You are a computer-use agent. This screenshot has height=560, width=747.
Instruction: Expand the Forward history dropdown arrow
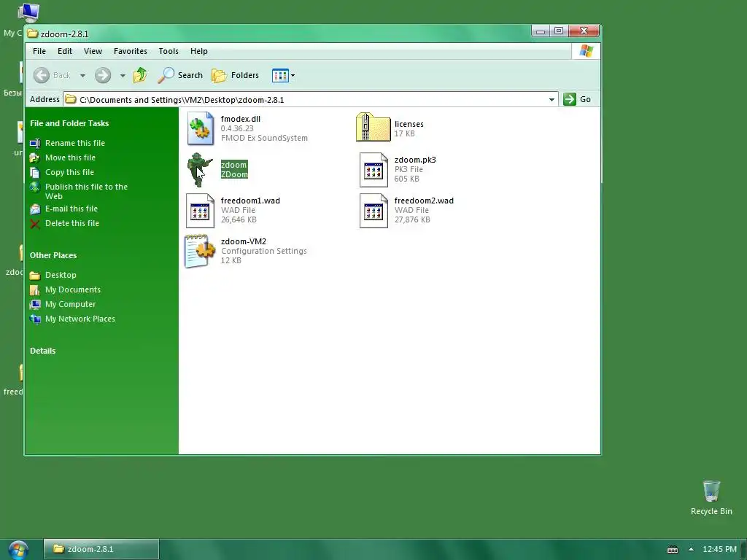pos(123,75)
